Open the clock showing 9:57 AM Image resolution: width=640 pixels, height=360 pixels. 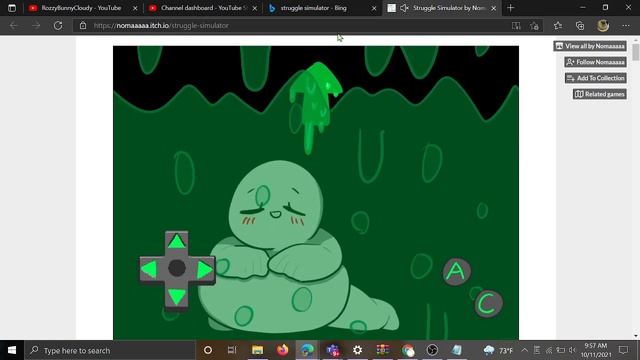pyautogui.click(x=596, y=350)
